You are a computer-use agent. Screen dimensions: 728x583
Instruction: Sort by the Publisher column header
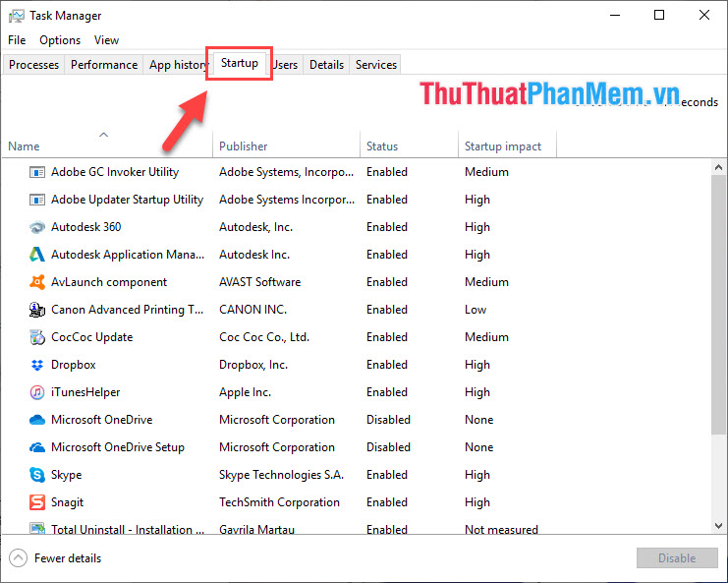tap(287, 144)
